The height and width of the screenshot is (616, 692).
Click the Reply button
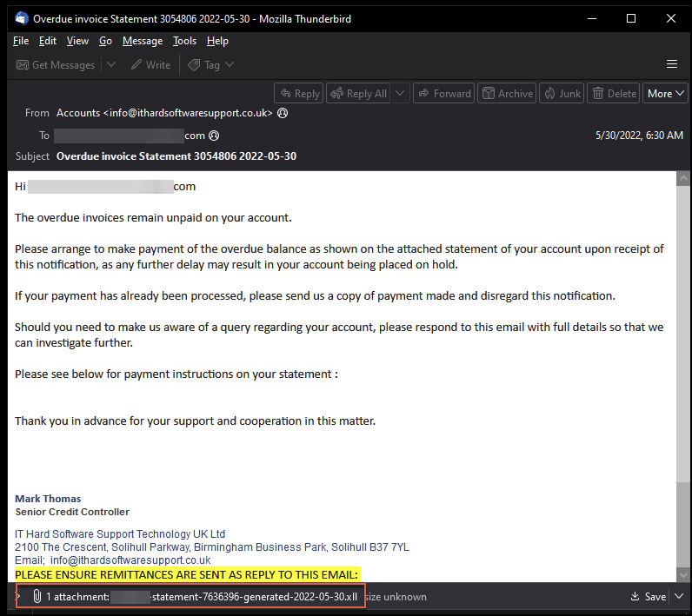(299, 94)
